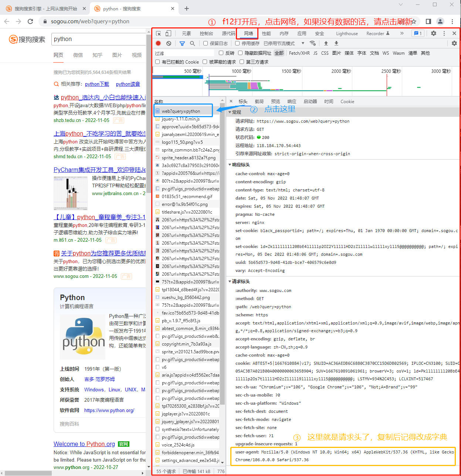
Task: Collapse the response headers section
Action: coord(230,164)
